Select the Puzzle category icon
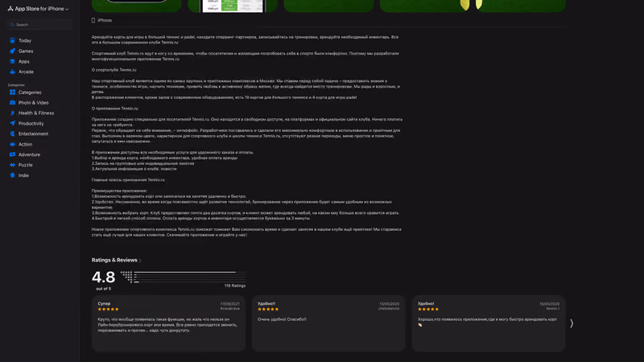Viewport: 644px width, 362px height. pos(12,165)
